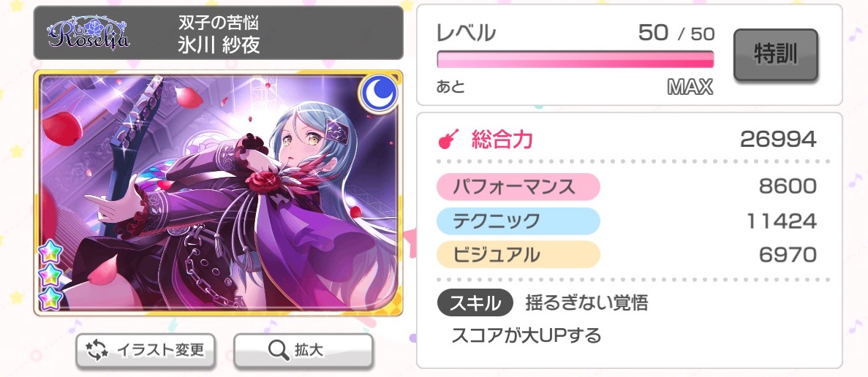Click the bottom rainbow rarity star

coord(50,297)
